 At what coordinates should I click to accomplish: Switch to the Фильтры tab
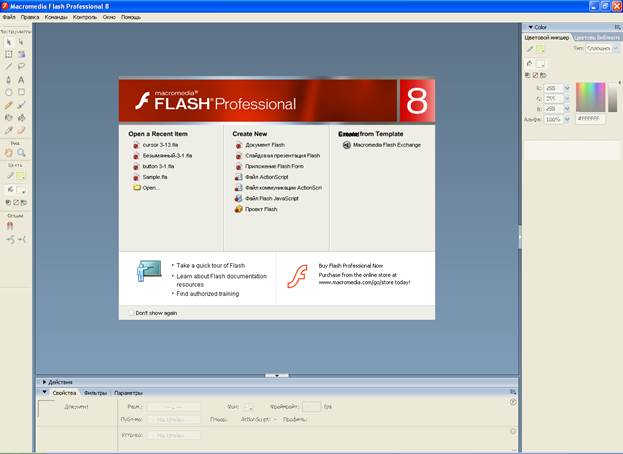tap(95, 393)
